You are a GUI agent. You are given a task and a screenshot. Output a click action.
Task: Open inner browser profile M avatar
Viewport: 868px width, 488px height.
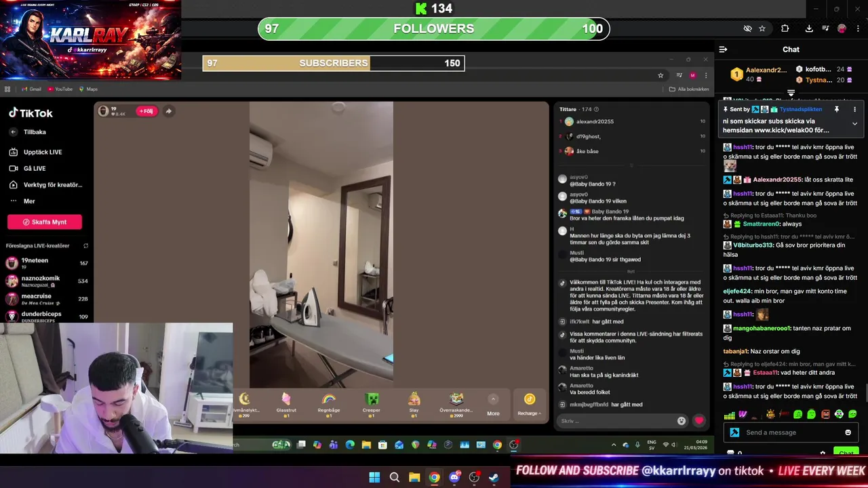(692, 75)
